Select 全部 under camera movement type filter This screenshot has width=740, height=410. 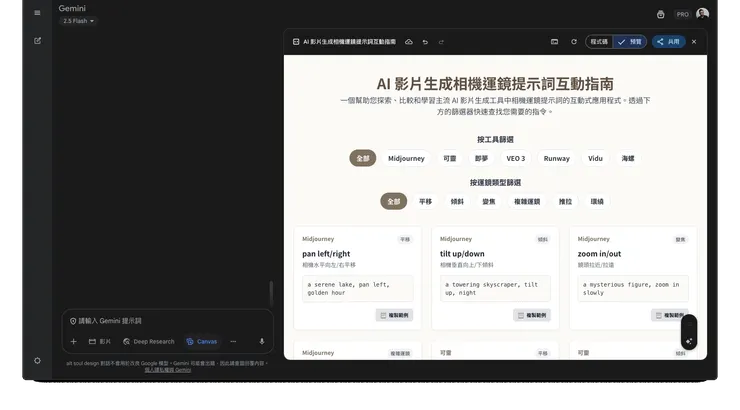pyautogui.click(x=394, y=201)
